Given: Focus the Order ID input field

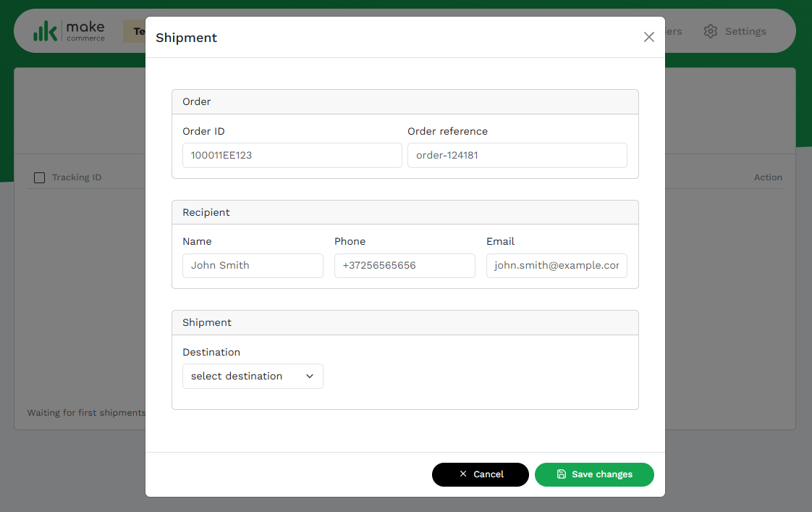Looking at the screenshot, I should (x=292, y=155).
